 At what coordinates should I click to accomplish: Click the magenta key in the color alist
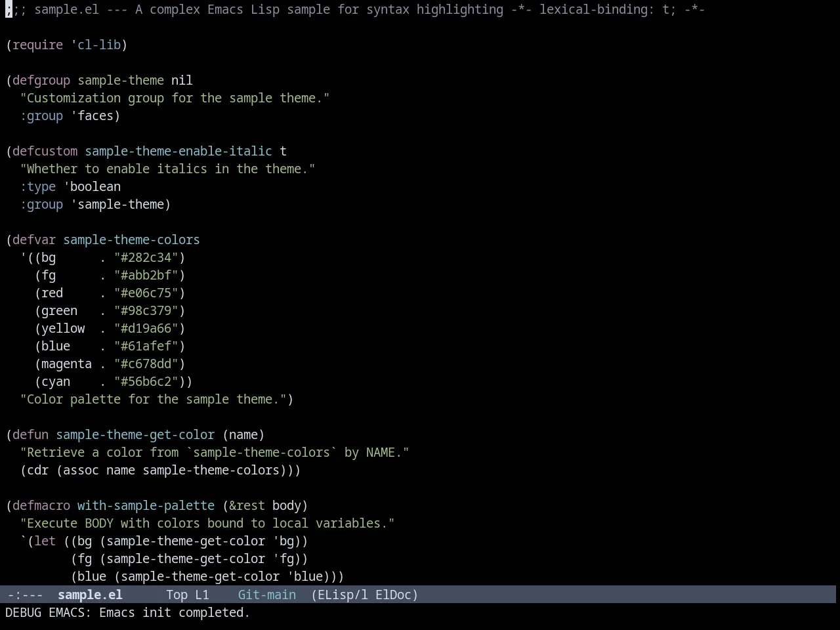click(66, 364)
